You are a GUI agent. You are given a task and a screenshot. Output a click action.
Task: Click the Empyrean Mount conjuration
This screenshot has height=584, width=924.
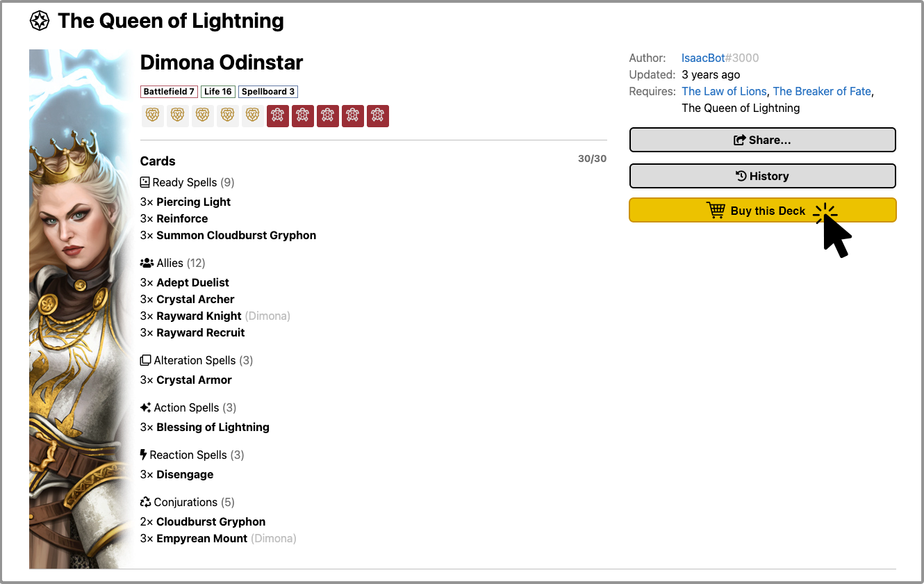coord(201,539)
